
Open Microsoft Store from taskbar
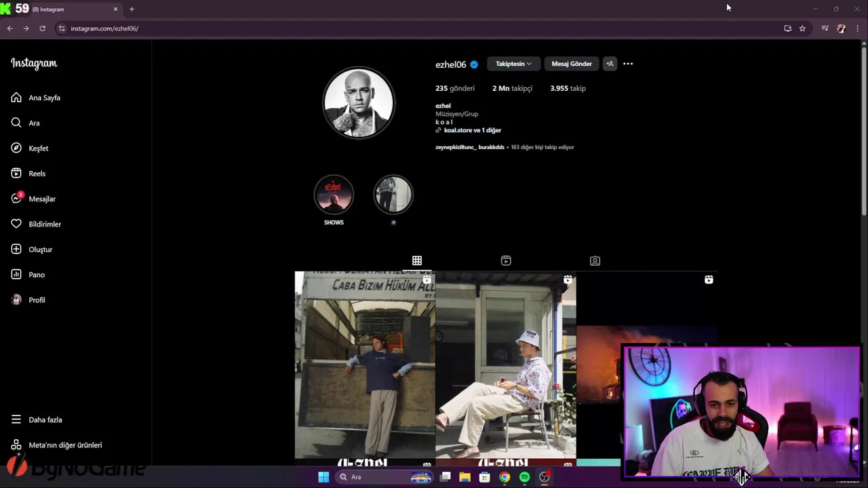pyautogui.click(x=484, y=477)
